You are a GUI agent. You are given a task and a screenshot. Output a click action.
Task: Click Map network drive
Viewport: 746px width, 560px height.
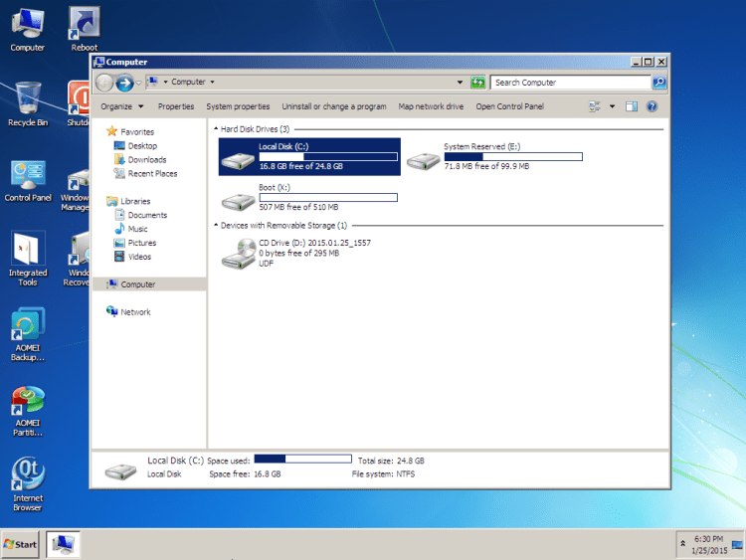tap(431, 106)
